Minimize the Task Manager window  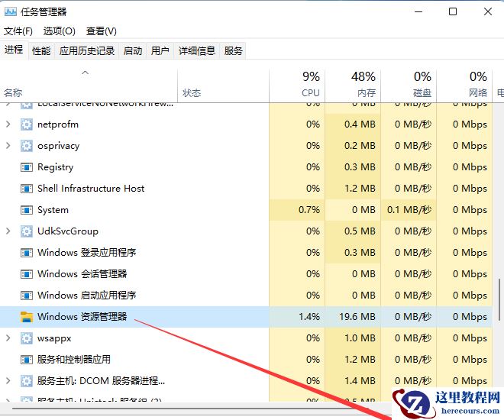(x=418, y=12)
